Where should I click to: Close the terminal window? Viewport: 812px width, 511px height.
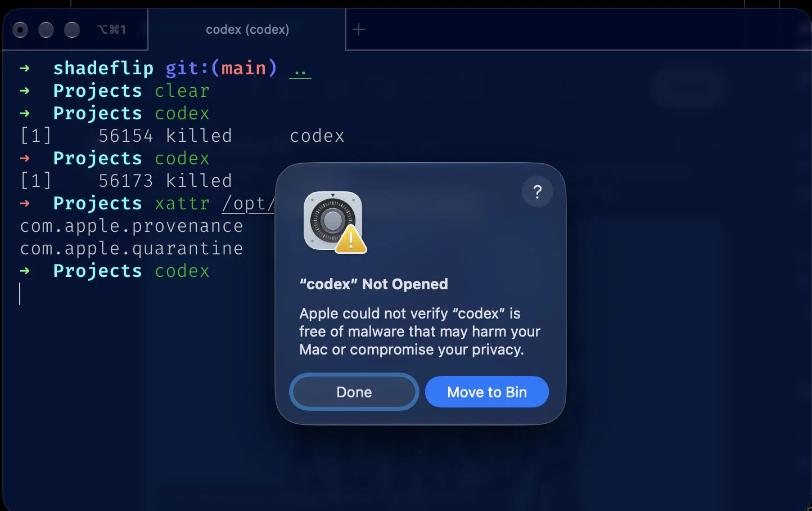tap(20, 29)
